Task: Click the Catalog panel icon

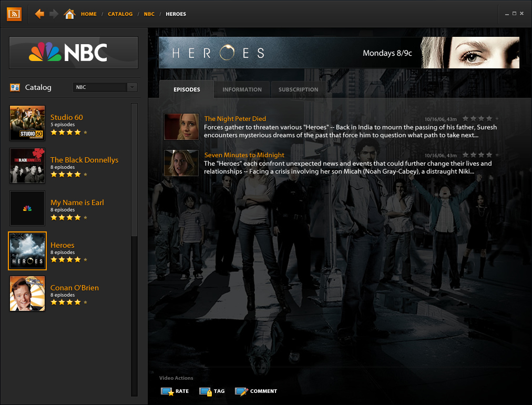Action: point(15,87)
